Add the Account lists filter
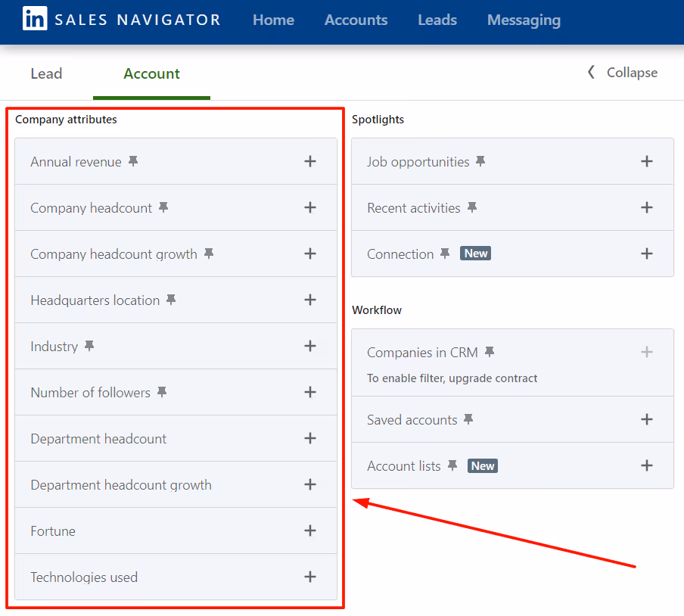This screenshot has width=684, height=616. pos(647,465)
